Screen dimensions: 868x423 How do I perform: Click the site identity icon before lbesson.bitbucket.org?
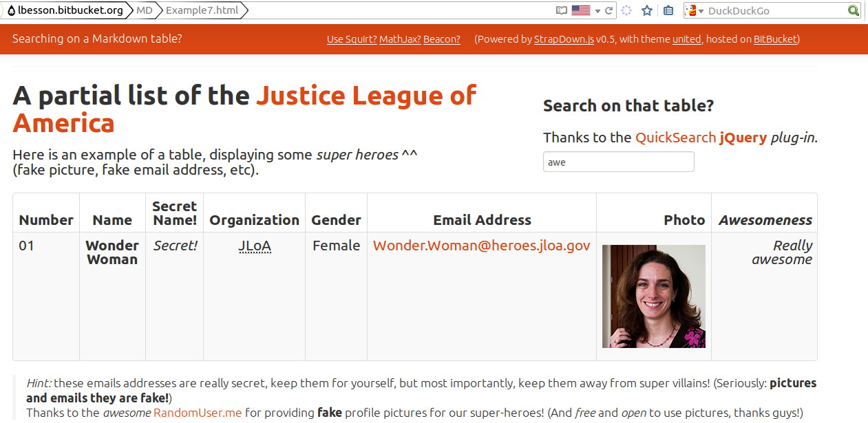click(11, 10)
